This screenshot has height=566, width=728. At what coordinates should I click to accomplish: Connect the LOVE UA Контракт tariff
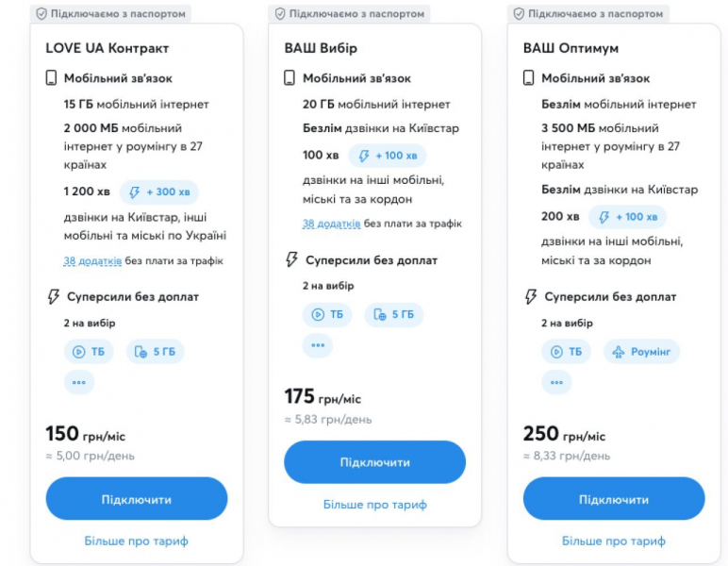pyautogui.click(x=137, y=499)
